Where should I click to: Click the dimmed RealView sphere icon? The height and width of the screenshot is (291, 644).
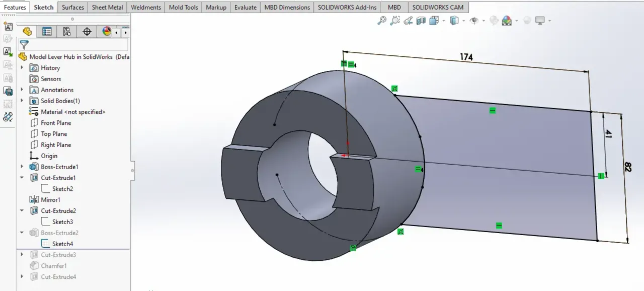527,21
